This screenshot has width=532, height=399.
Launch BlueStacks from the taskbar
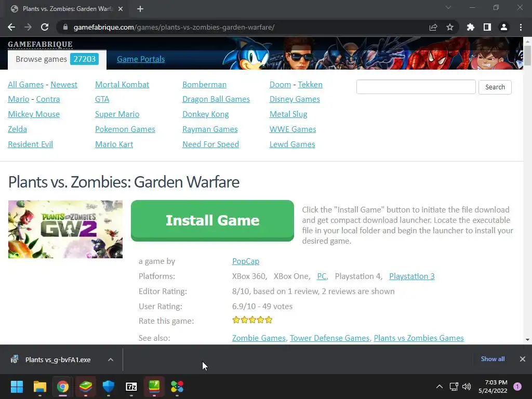pos(86,387)
